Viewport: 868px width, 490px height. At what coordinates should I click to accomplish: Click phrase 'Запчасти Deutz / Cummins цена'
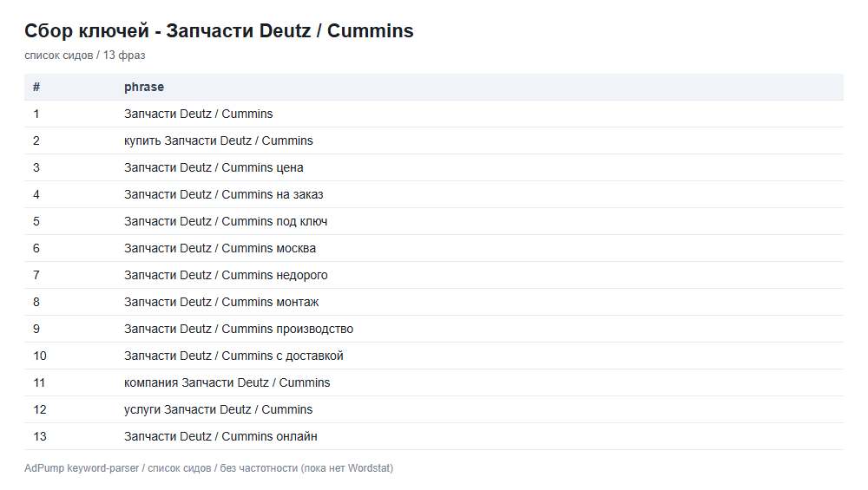(214, 167)
